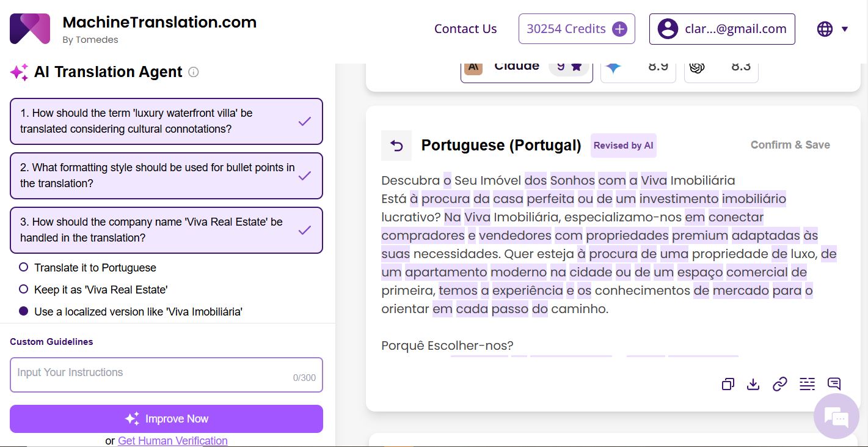Open the segmented lines view icon
Screen dimensions: 868x447
click(807, 384)
